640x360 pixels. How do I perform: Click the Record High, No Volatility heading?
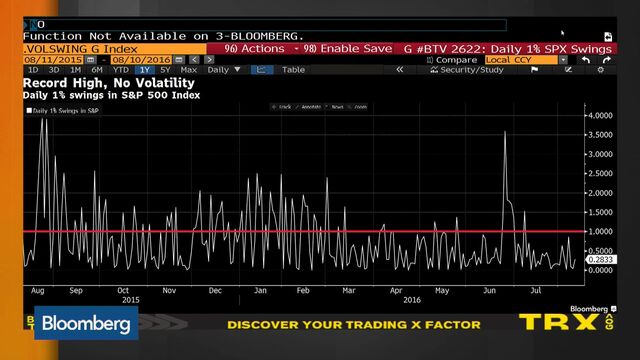click(109, 83)
